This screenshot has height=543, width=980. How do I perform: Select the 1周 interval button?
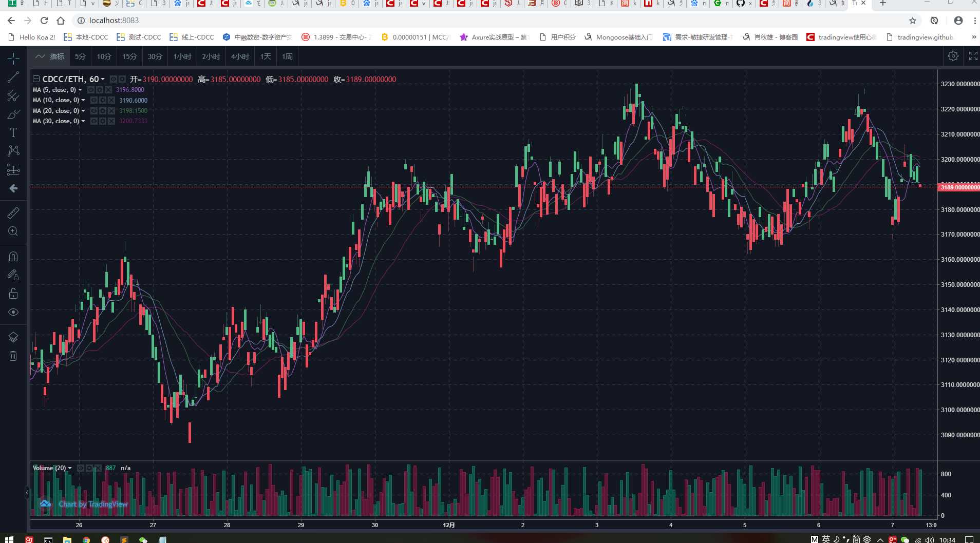click(x=287, y=56)
